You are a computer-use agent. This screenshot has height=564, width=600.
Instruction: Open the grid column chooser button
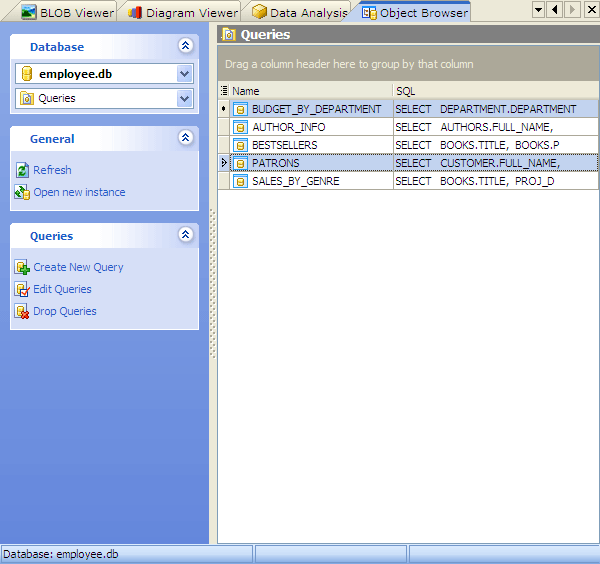[224, 91]
